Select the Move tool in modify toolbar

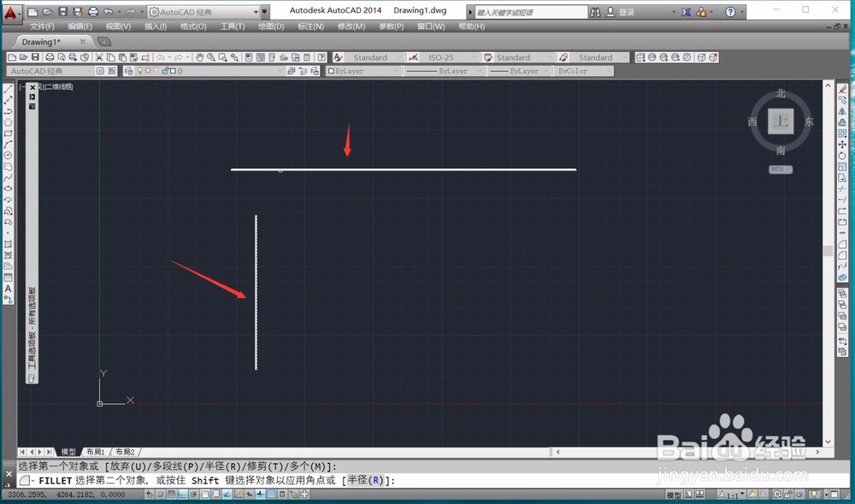pyautogui.click(x=842, y=144)
